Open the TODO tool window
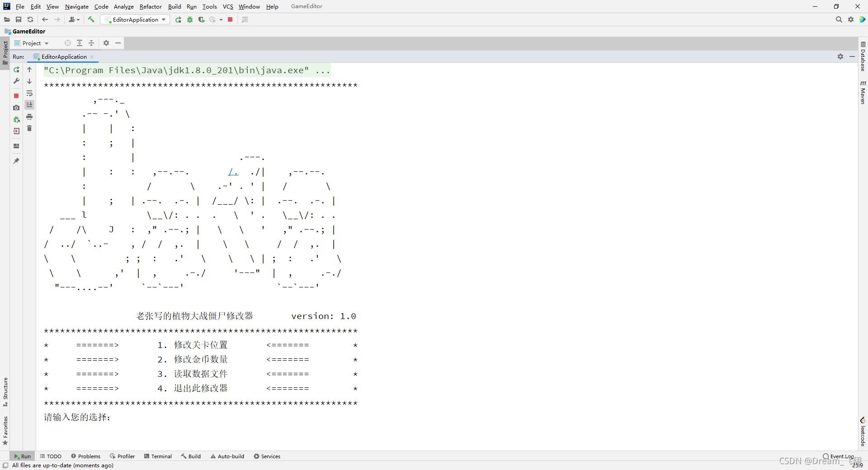Image resolution: width=868 pixels, height=470 pixels. (51, 456)
